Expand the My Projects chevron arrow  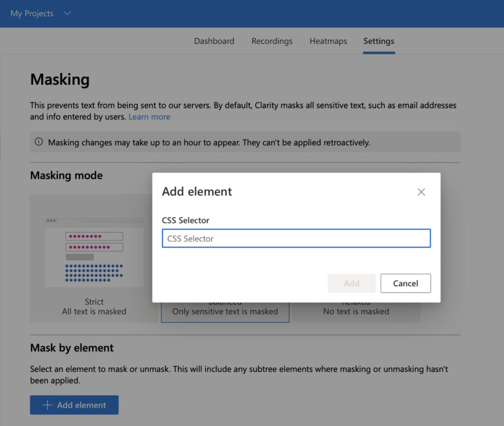pos(67,13)
